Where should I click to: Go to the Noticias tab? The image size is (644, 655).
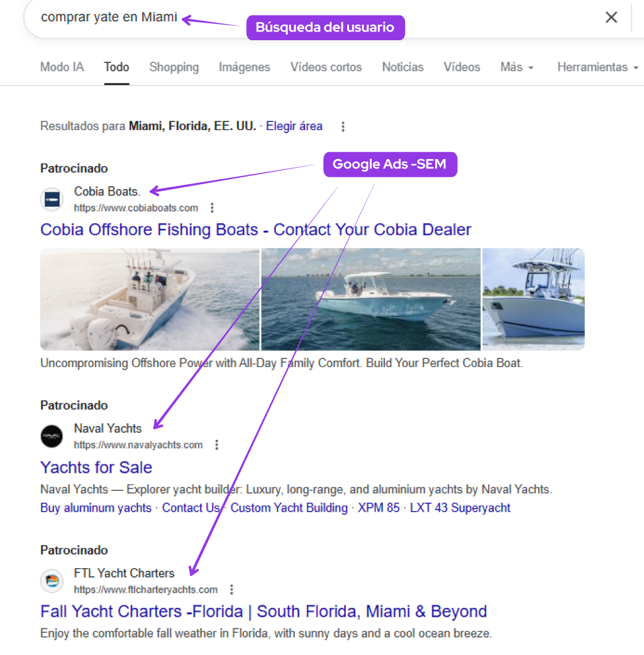[402, 67]
